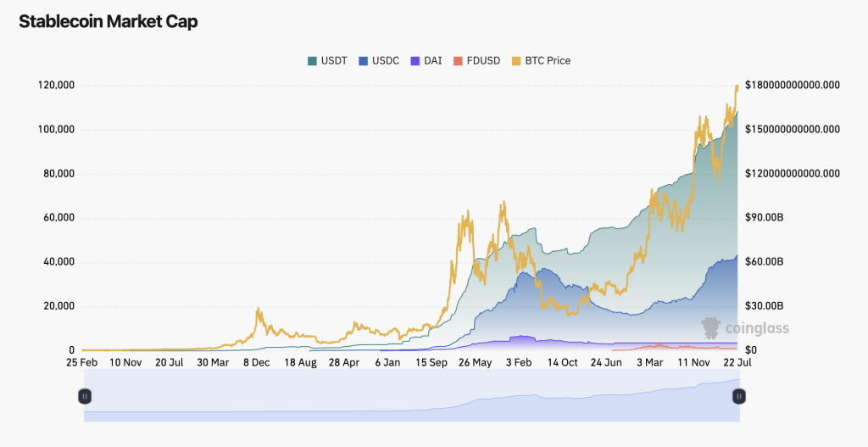The width and height of the screenshot is (868, 447).
Task: Click the 120,000 left axis label
Action: [x=56, y=86]
